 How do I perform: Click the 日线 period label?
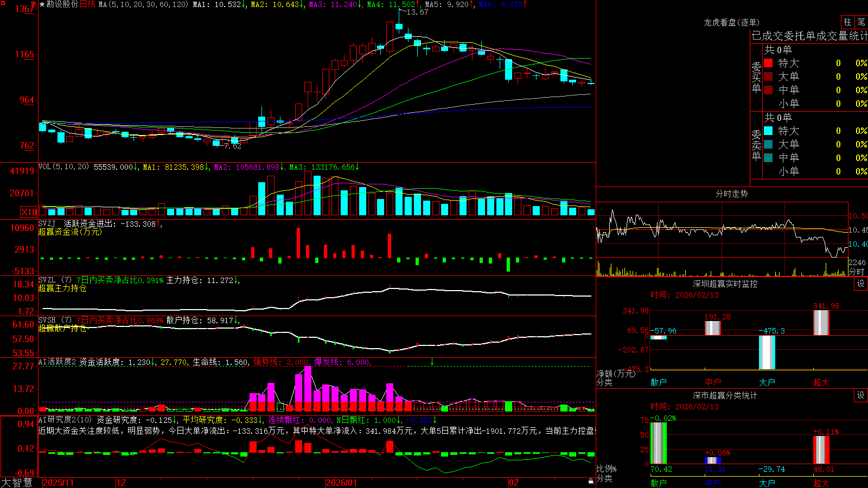click(x=87, y=4)
